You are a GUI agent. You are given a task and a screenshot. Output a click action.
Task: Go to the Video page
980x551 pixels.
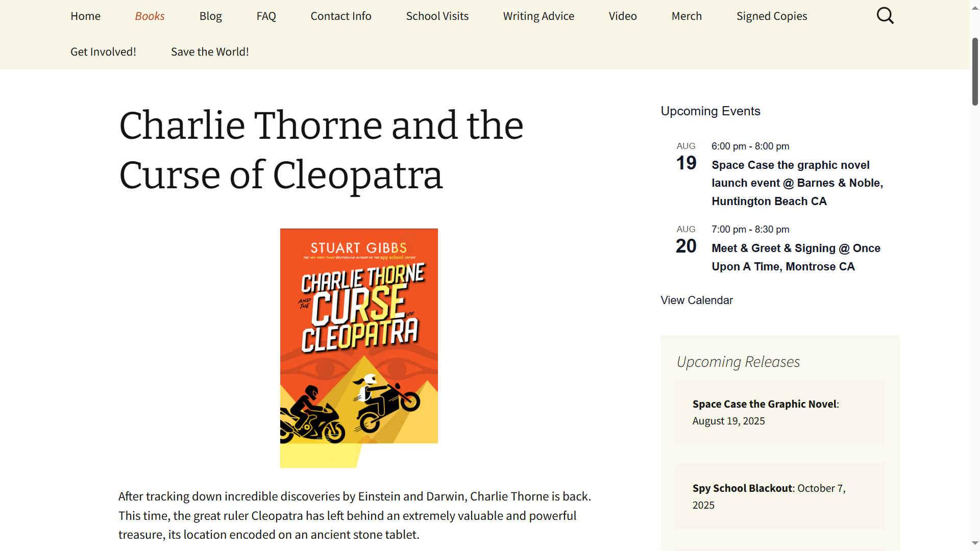coord(623,16)
